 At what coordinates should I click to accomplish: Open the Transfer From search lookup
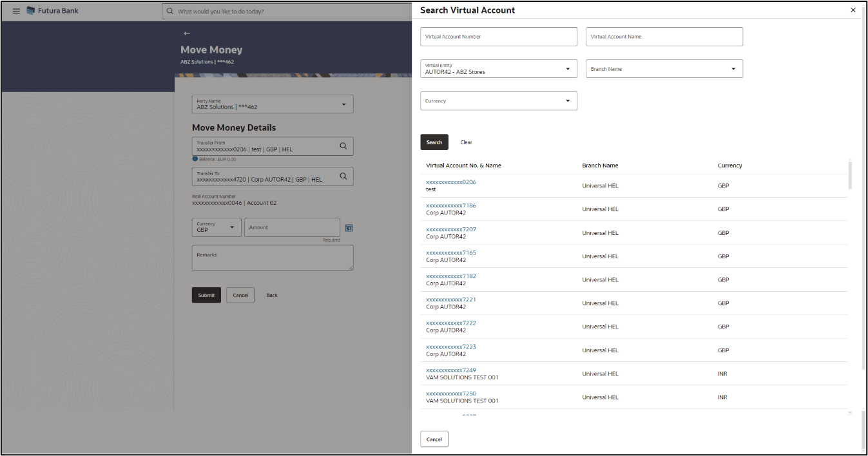[x=343, y=146]
